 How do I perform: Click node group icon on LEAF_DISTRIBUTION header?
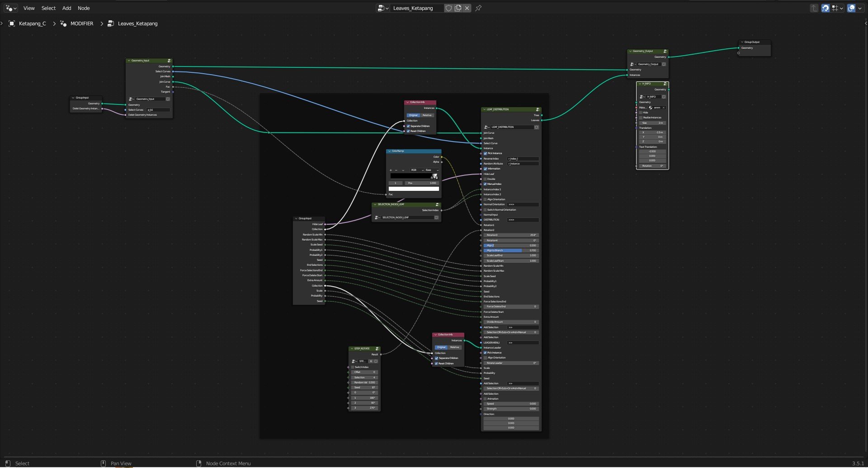[x=538, y=109]
